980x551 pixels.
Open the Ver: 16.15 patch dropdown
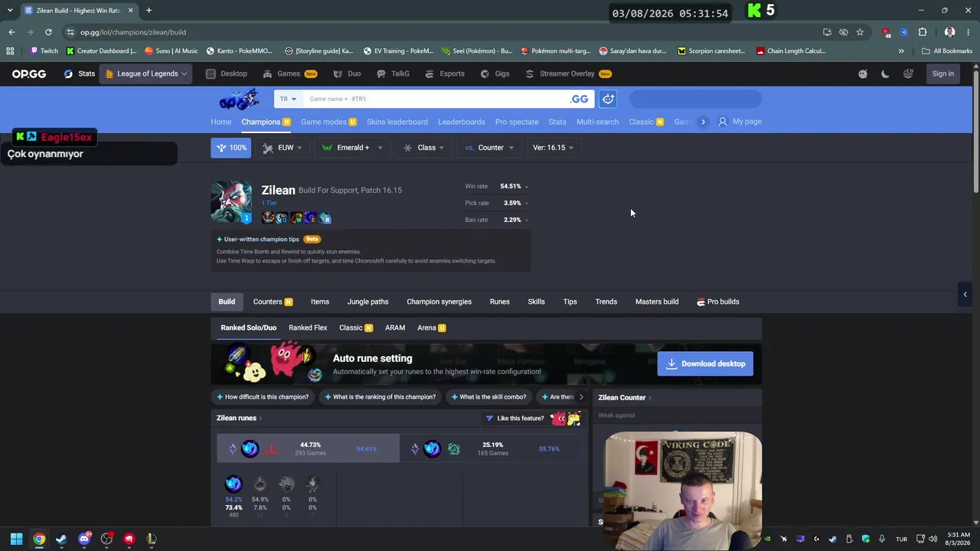[x=553, y=148]
